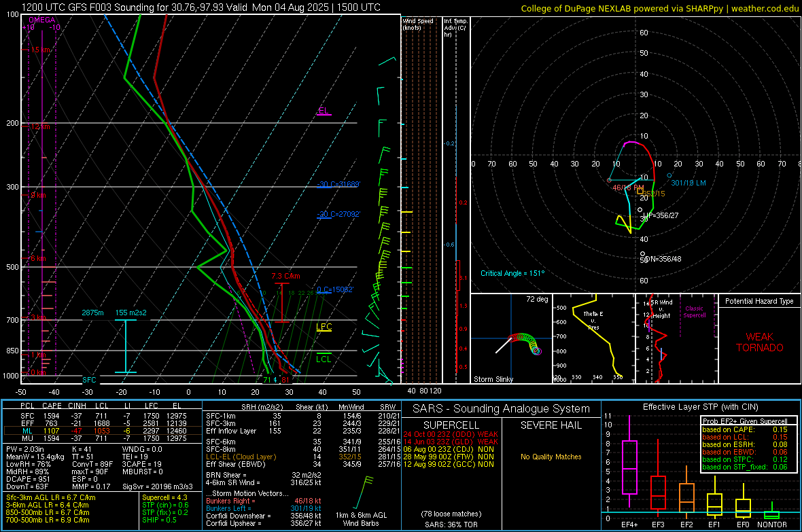The image size is (802, 532).
Task: Click the 'Inf. Temp. Adv.' panel header
Action: [x=455, y=28]
